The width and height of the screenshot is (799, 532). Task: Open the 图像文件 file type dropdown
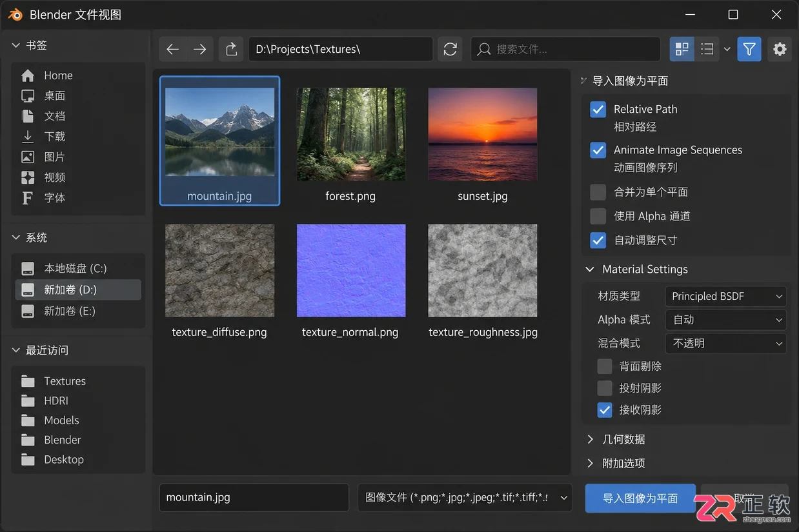tap(465, 498)
